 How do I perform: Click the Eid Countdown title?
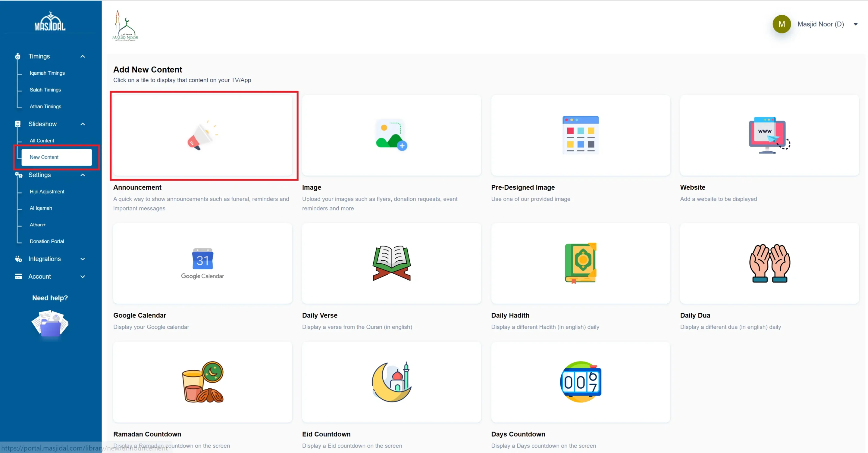326,434
